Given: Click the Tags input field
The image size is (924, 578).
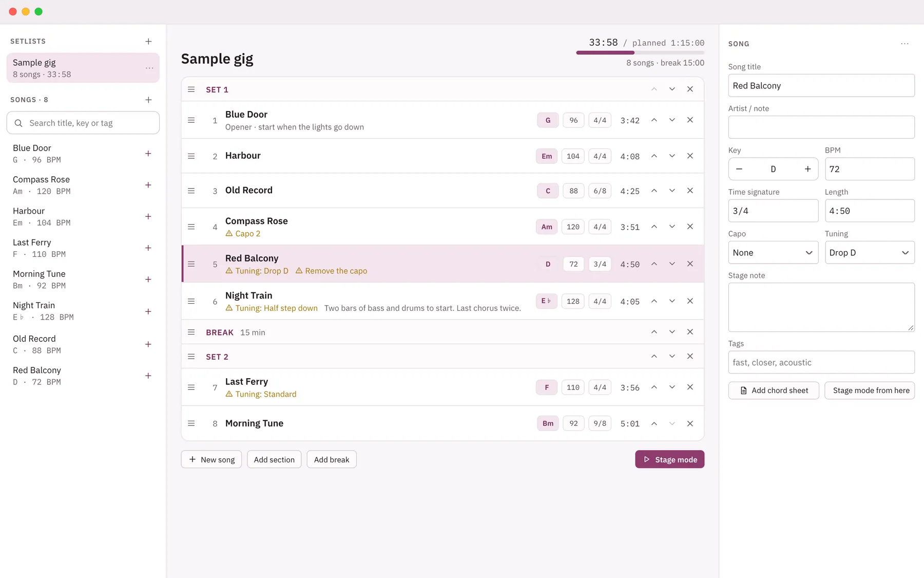Looking at the screenshot, I should (x=821, y=362).
